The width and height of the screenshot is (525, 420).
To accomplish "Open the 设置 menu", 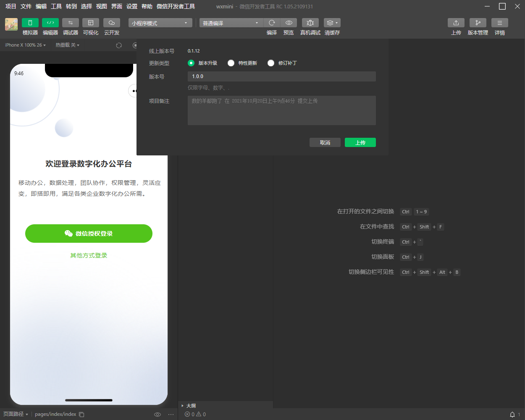I will (132, 6).
